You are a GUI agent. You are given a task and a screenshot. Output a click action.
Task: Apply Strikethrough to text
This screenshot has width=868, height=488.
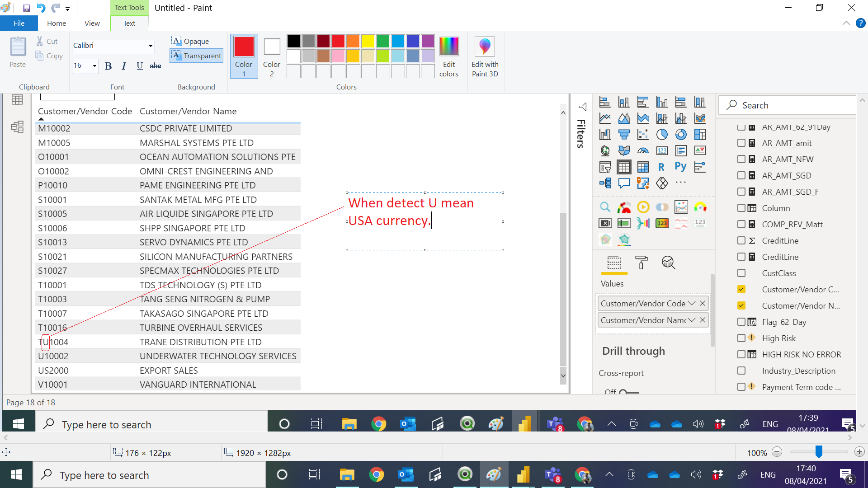pos(156,66)
